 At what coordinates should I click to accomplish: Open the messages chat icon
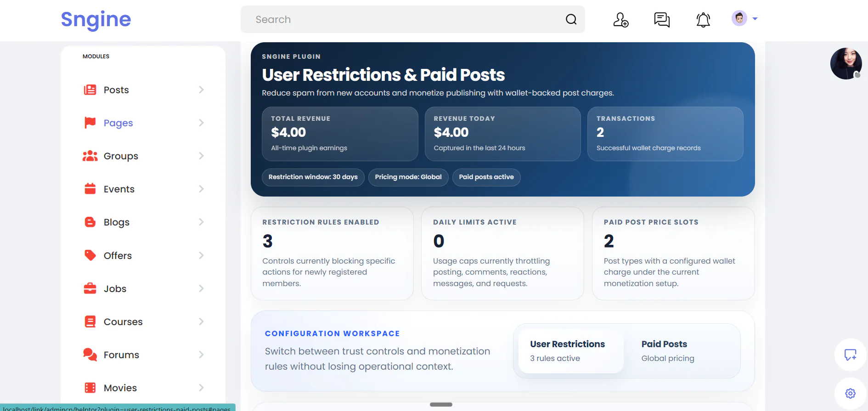(662, 20)
